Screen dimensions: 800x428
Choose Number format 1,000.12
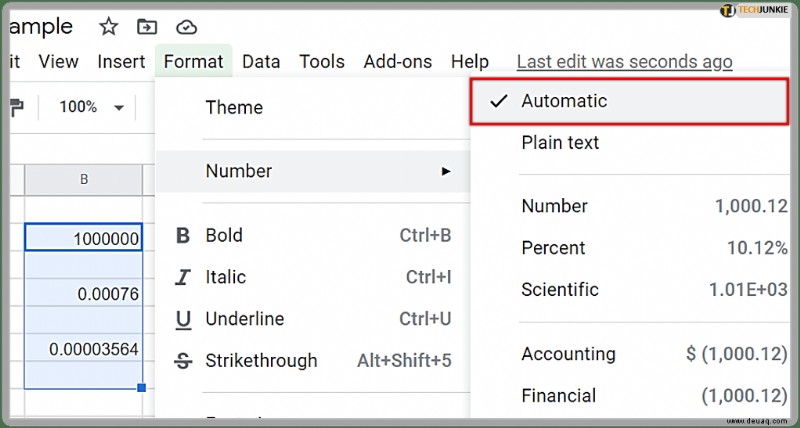pos(630,206)
